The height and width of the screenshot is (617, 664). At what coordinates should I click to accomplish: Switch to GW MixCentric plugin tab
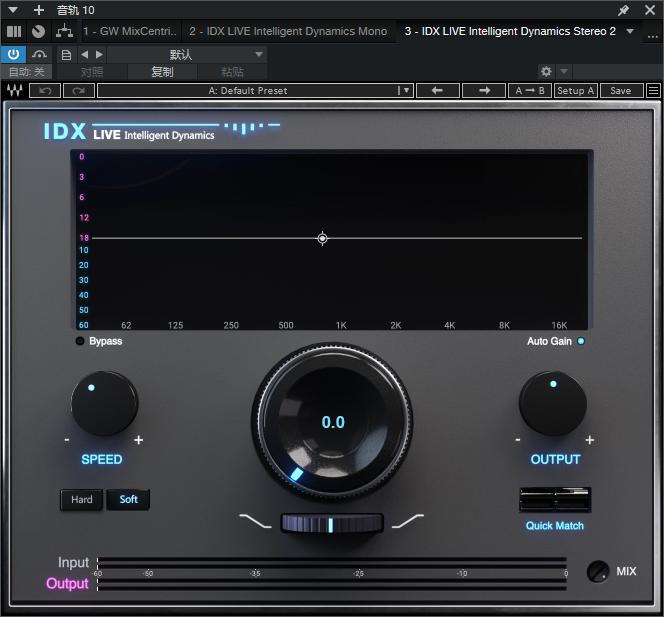tap(130, 31)
